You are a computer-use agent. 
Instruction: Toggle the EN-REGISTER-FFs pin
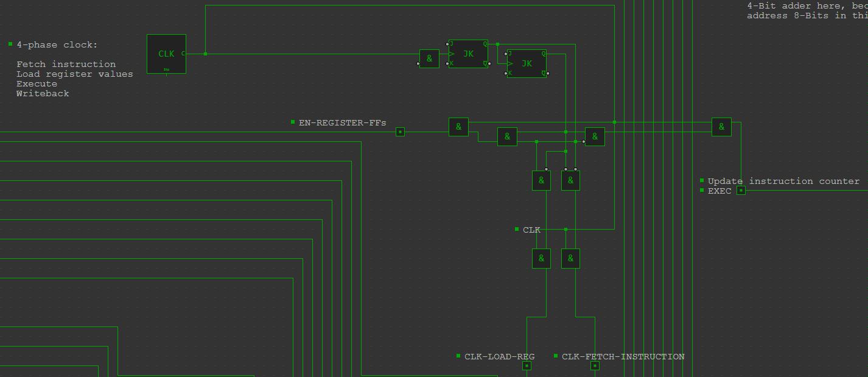click(400, 132)
